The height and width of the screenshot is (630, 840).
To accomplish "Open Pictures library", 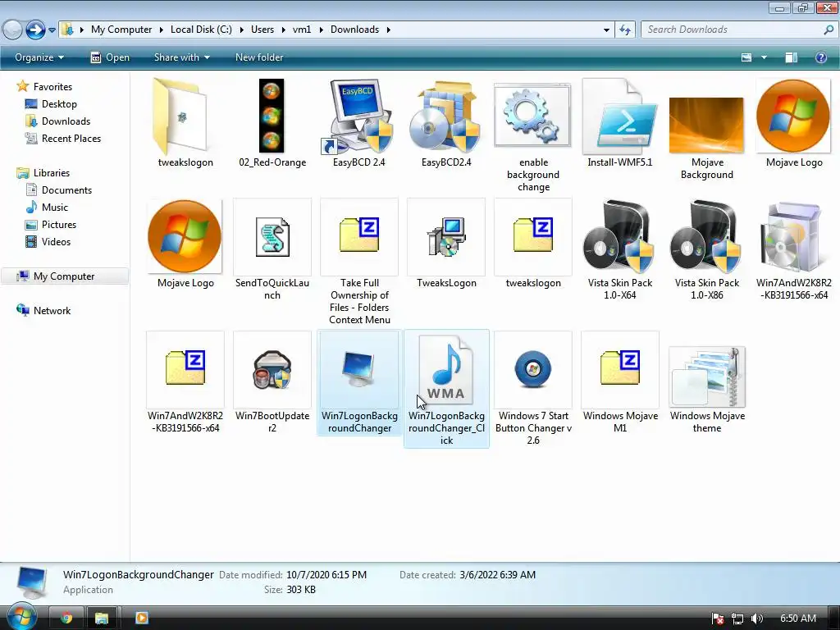I will click(x=59, y=225).
